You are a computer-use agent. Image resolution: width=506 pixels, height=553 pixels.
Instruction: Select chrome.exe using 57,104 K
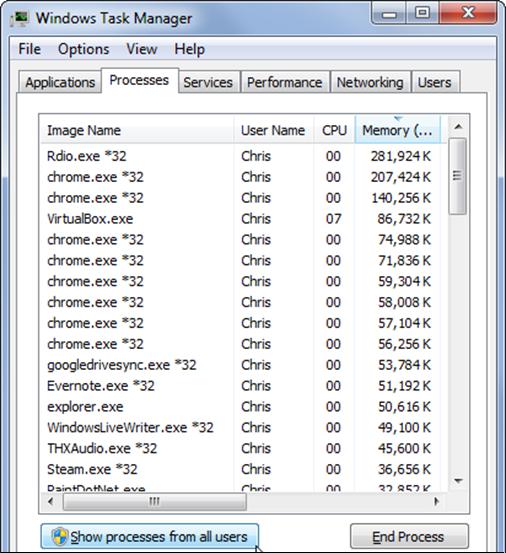pyautogui.click(x=240, y=323)
